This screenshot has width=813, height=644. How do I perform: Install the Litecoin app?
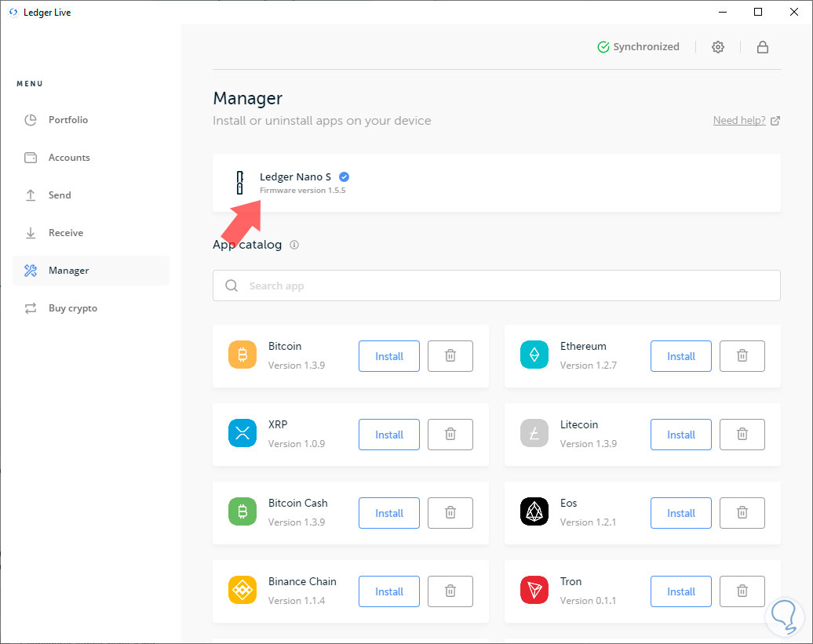681,434
